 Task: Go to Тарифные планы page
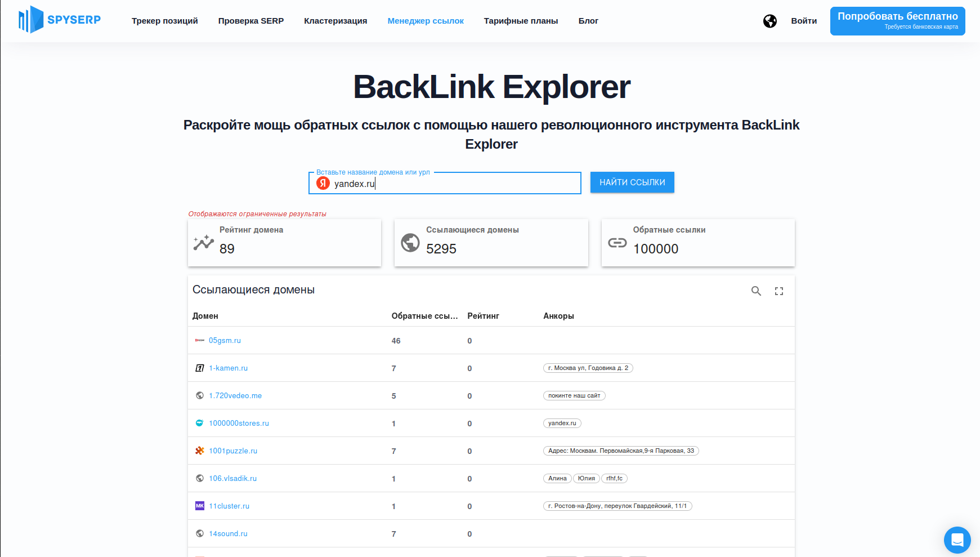[x=521, y=21]
